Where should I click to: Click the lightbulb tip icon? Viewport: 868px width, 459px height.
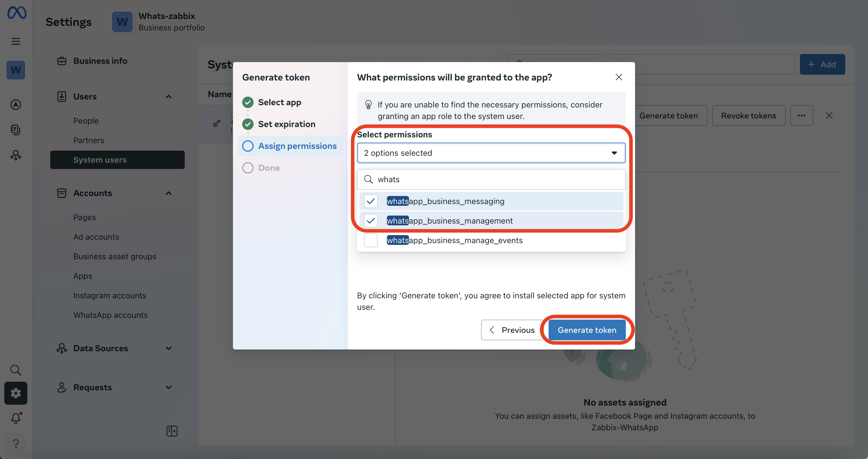[x=369, y=105]
